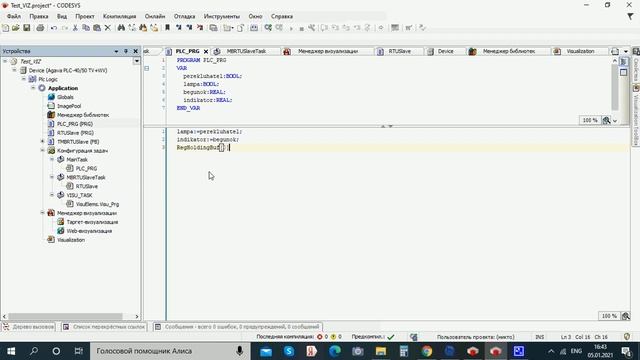Image resolution: width=640 pixels, height=360 pixels.
Task: Click the Stop square toolbar icon
Action: [x=301, y=28]
